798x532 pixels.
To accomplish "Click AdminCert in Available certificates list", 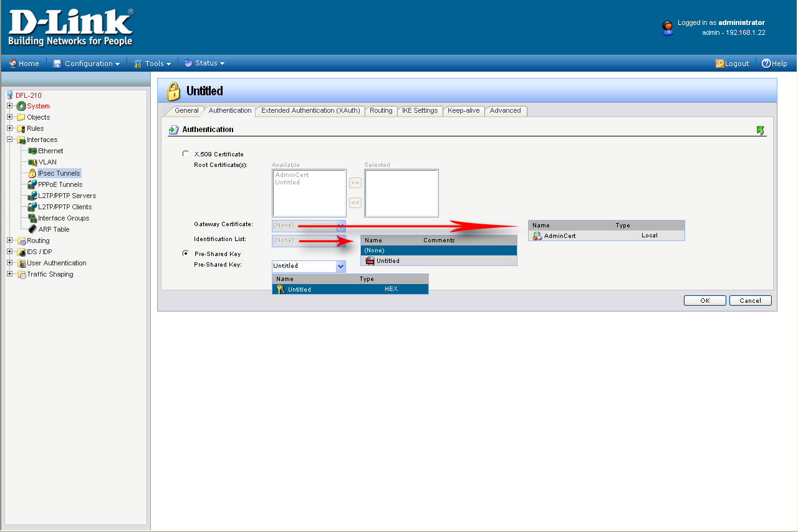I will (x=292, y=175).
